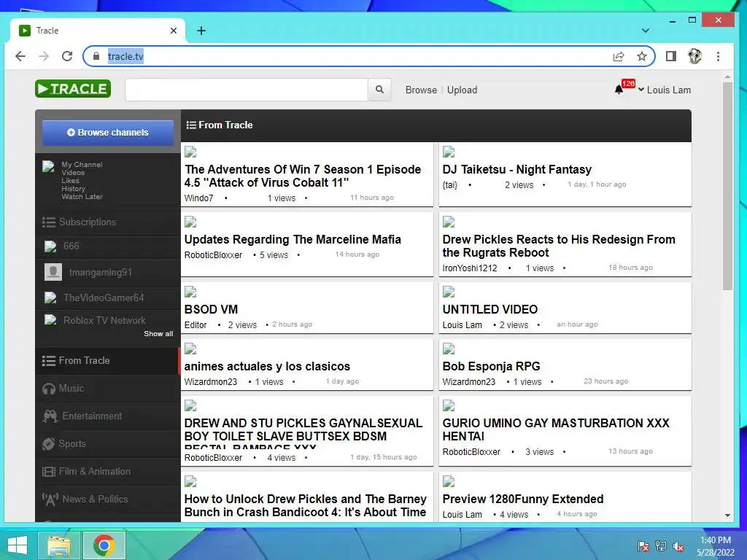Click the BSOD VM thumbnail
This screenshot has width=747, height=560.
[x=190, y=292]
